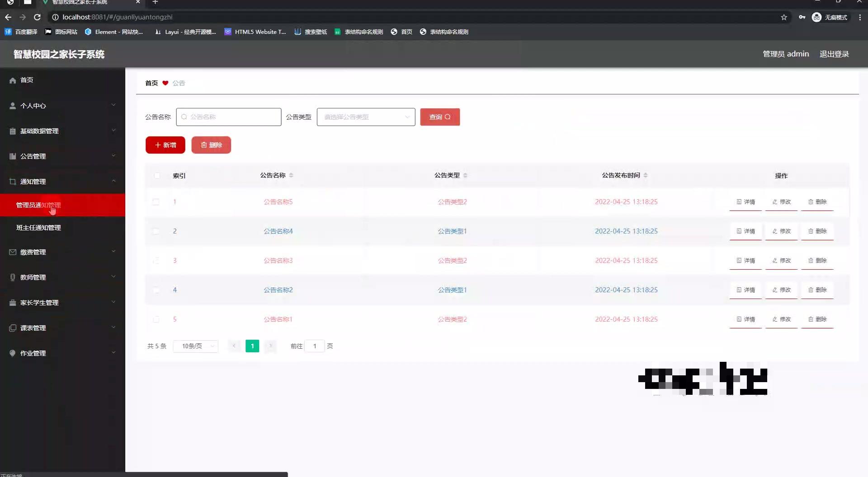Click 删除 for 公告名称3
This screenshot has height=477, width=868.
click(817, 261)
